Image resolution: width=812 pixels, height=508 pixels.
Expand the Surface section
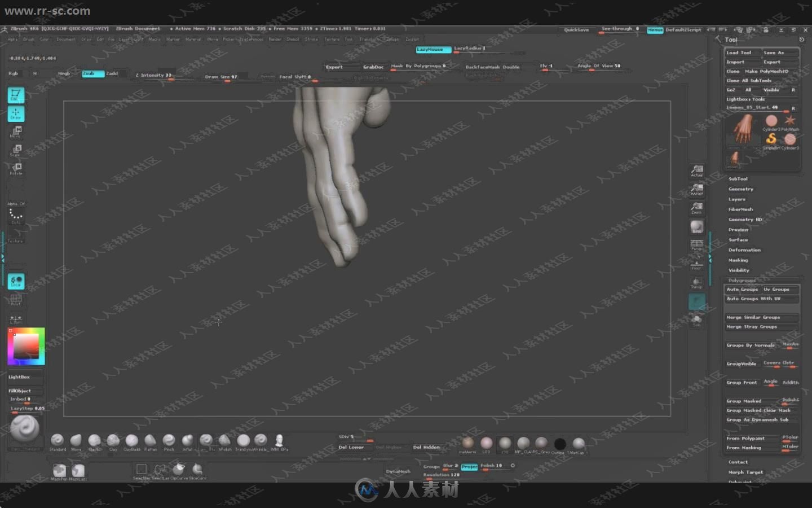(x=738, y=240)
